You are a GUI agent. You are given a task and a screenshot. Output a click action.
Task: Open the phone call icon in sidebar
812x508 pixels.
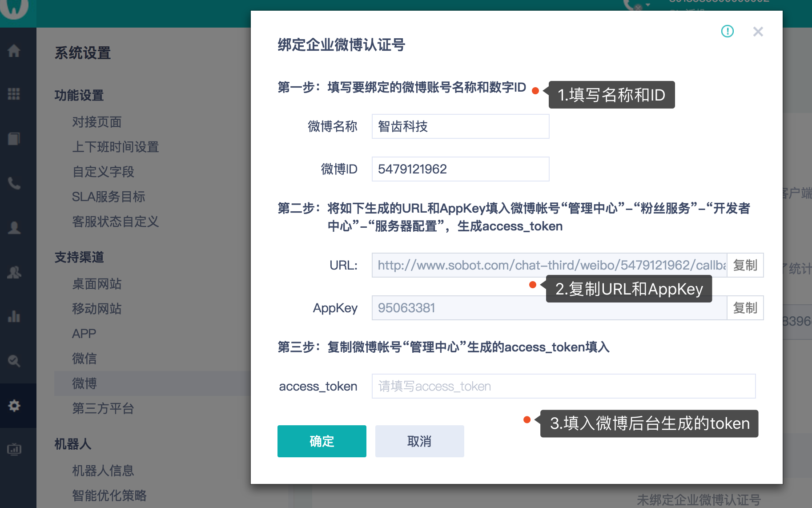[14, 183]
